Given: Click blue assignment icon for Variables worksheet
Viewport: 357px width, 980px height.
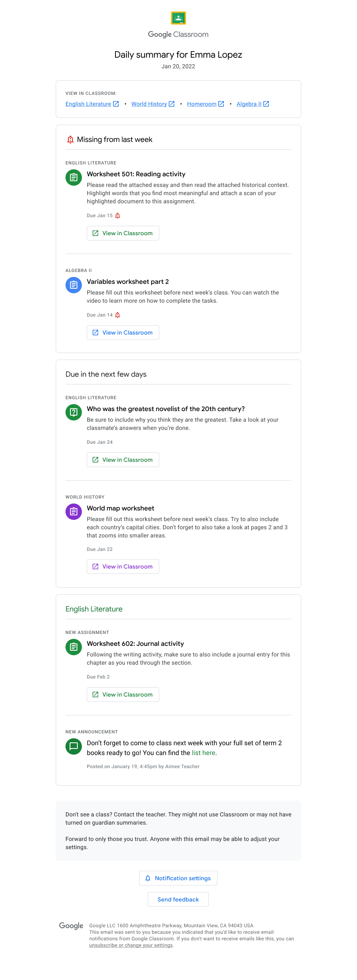Looking at the screenshot, I should [x=74, y=285].
